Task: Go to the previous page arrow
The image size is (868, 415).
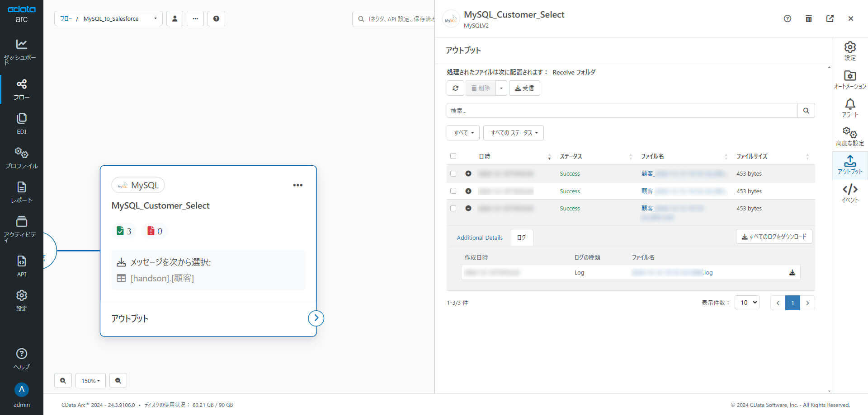Action: coord(778,303)
